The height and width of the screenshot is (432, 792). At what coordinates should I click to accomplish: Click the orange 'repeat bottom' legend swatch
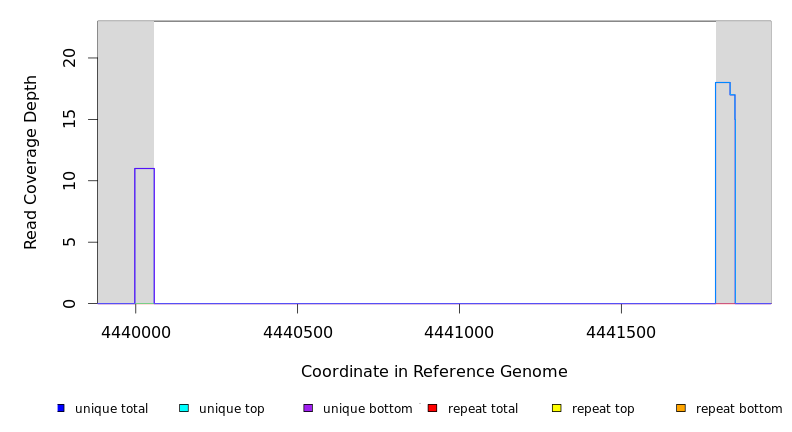point(681,408)
